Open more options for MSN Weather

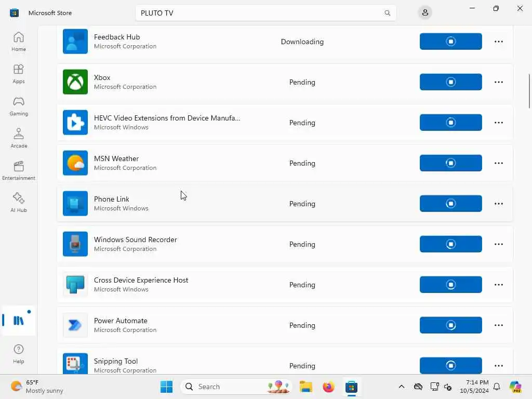click(498, 163)
